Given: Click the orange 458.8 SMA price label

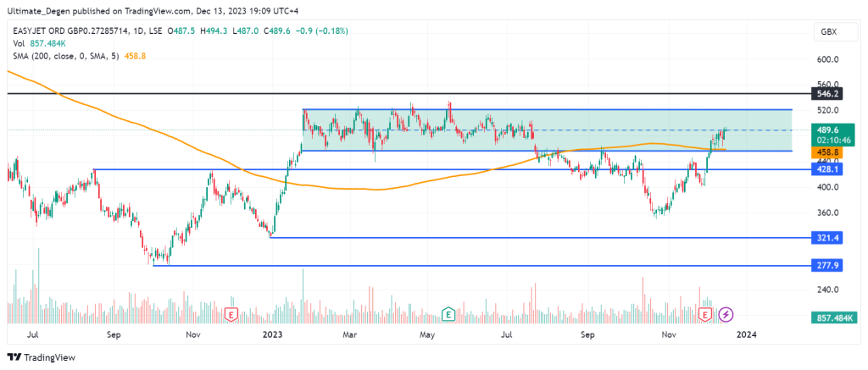Looking at the screenshot, I should [x=826, y=151].
